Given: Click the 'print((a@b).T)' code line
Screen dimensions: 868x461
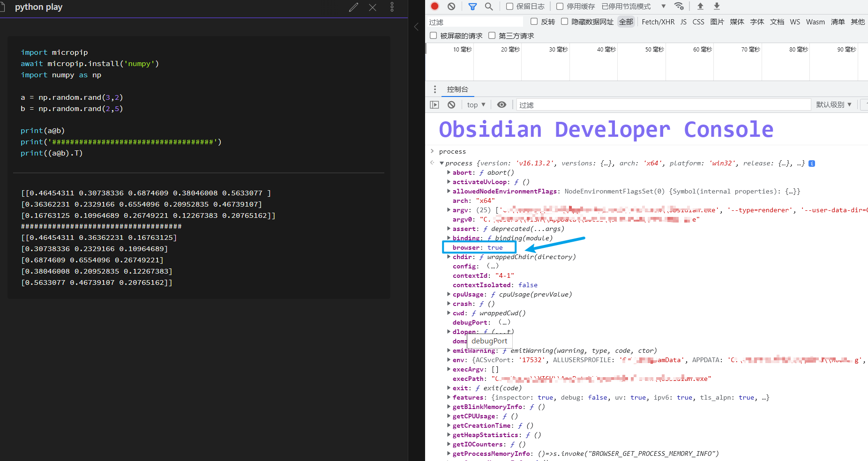Looking at the screenshot, I should coord(52,153).
